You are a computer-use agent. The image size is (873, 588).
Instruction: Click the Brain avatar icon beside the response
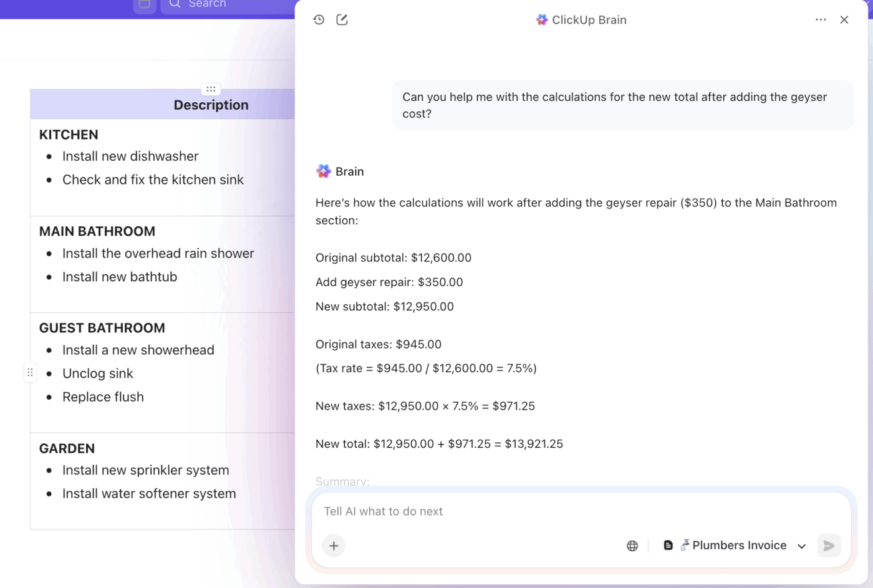tap(323, 171)
